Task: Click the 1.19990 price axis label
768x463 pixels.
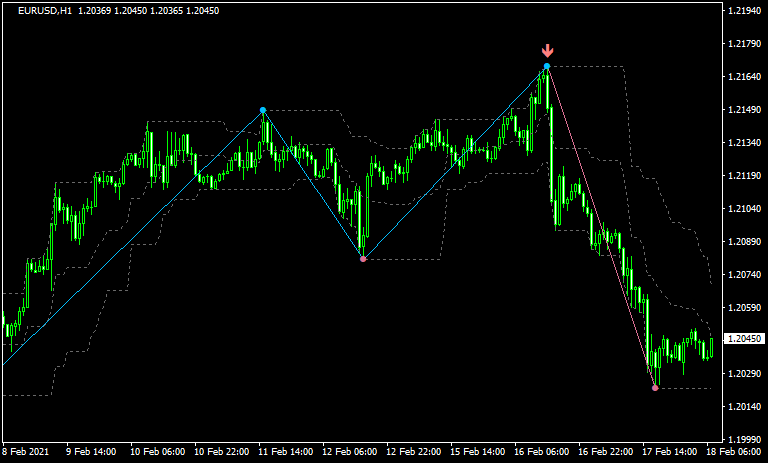Action: pyautogui.click(x=744, y=439)
